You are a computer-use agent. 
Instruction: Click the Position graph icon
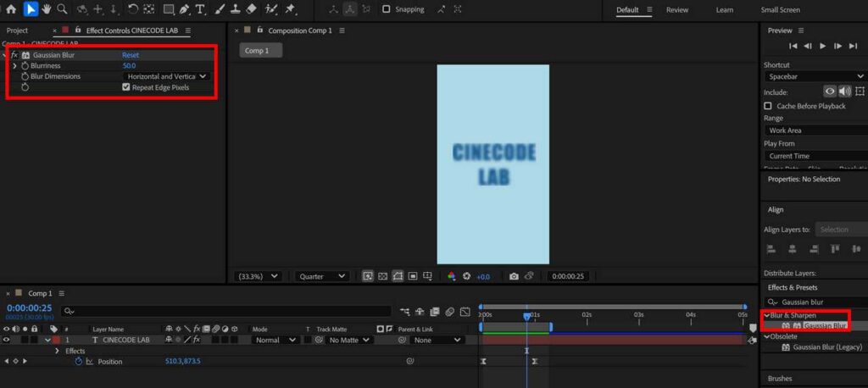89,362
